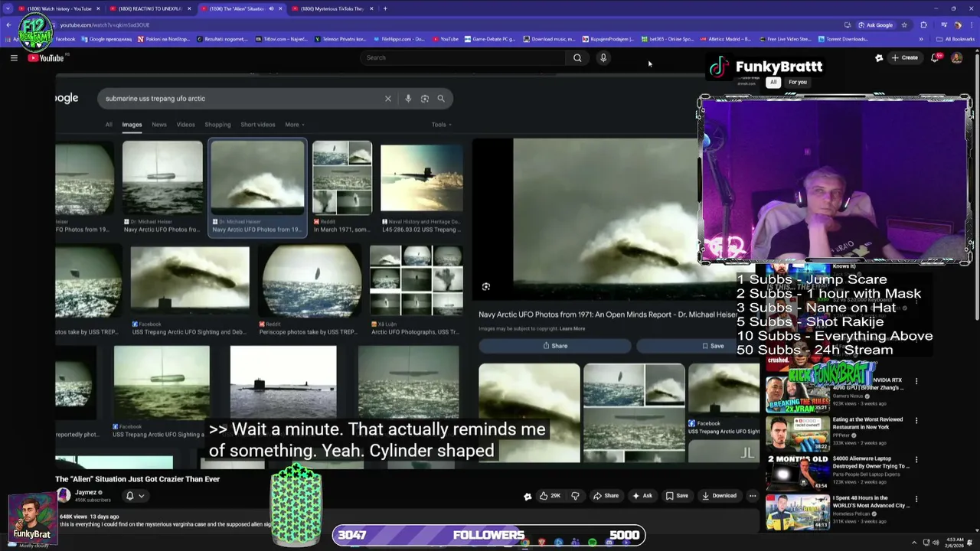Open the selected splash UFO thumbnail
This screenshot has width=980, height=551.
pyautogui.click(x=258, y=178)
